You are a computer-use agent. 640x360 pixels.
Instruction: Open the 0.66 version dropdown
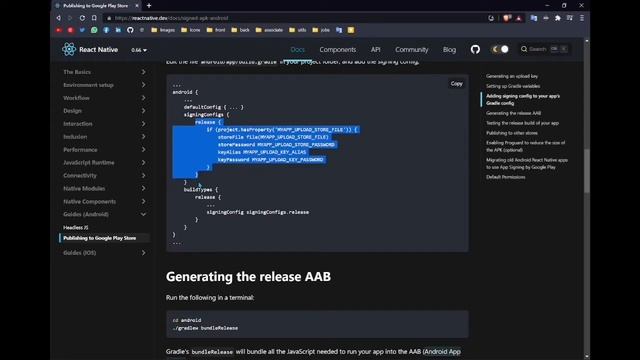pyautogui.click(x=139, y=50)
